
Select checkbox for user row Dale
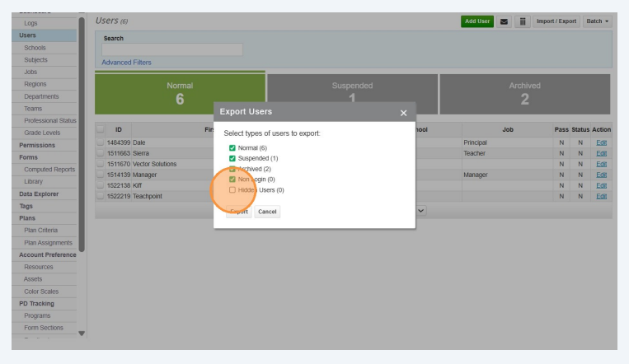101,142
